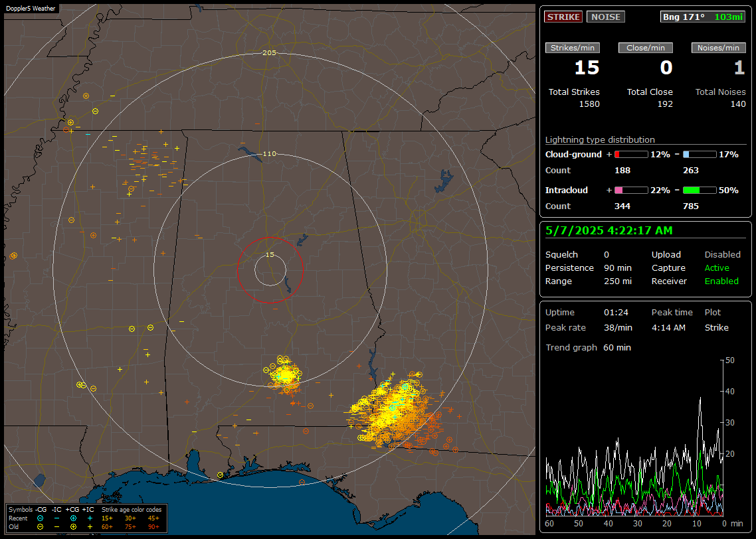The height and width of the screenshot is (539, 756).
Task: Click the Intracloud 50% percentage label
Action: [729, 191]
